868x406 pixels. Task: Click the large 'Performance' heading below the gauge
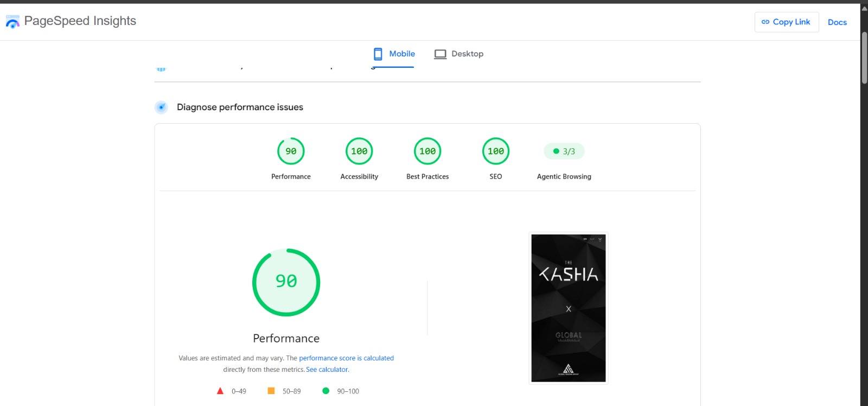286,338
